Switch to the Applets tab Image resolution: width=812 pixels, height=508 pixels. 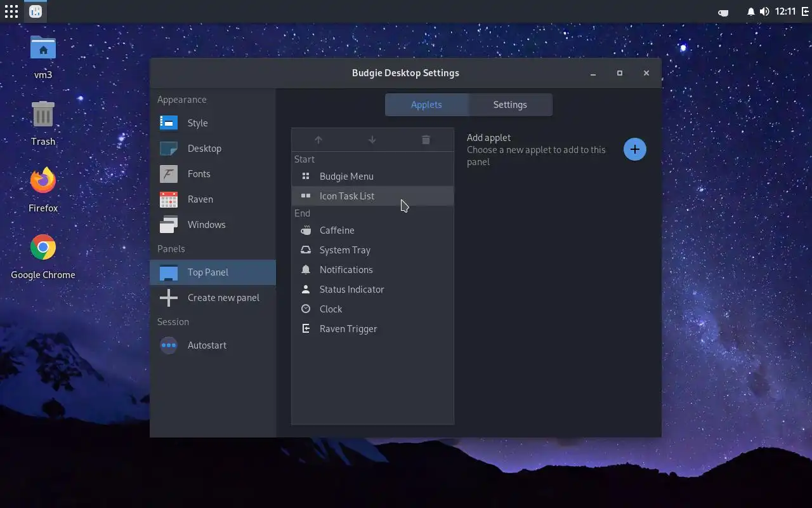pyautogui.click(x=426, y=105)
